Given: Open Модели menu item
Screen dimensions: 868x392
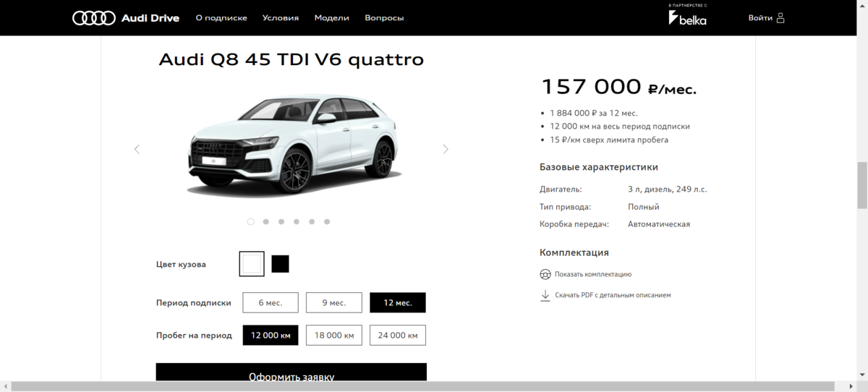Looking at the screenshot, I should 332,18.
